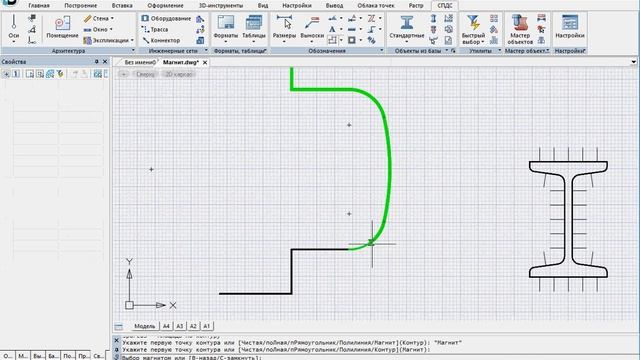Click the numbered 1 icon in Свойства toolbar
640x360 pixels.
click(x=16, y=74)
